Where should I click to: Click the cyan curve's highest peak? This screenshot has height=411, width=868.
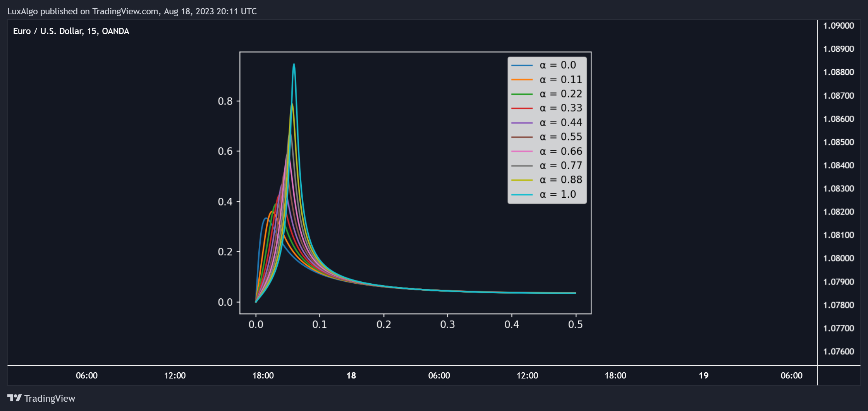294,65
